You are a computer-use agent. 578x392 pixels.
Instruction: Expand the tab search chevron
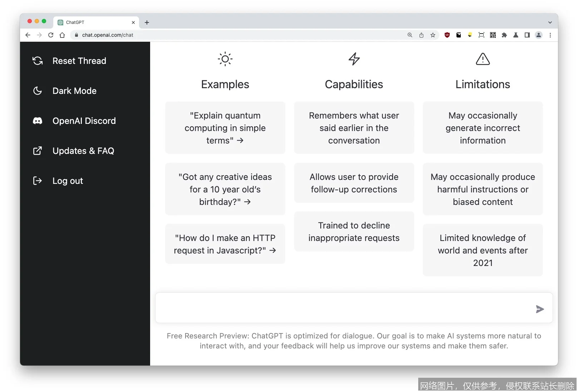tap(550, 22)
